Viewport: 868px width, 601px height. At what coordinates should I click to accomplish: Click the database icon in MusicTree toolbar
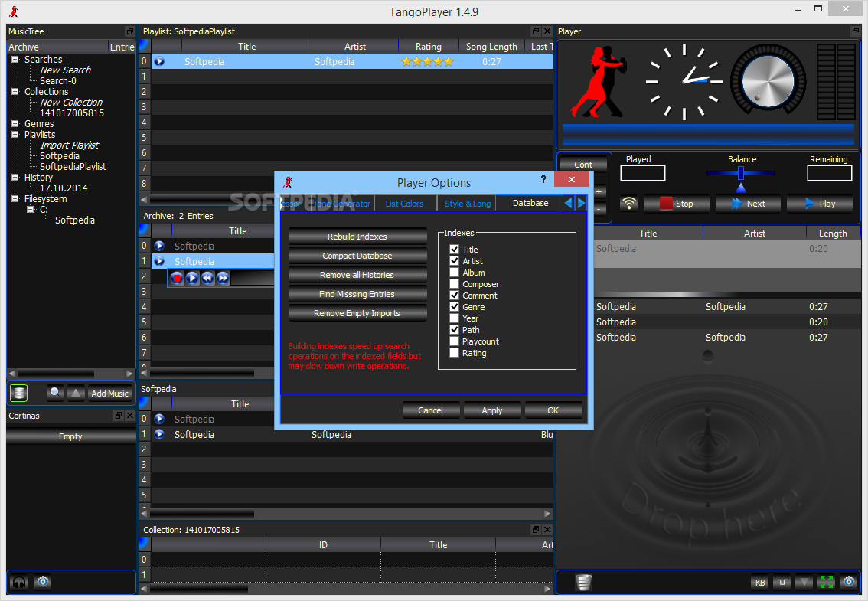[x=19, y=394]
